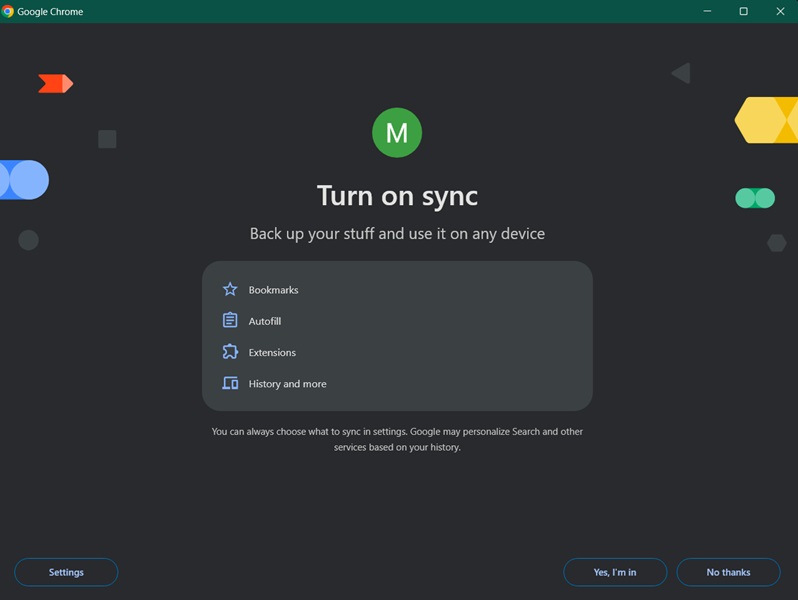Click the Bookmarks star icon
Screen dimensions: 798x600
(230, 290)
